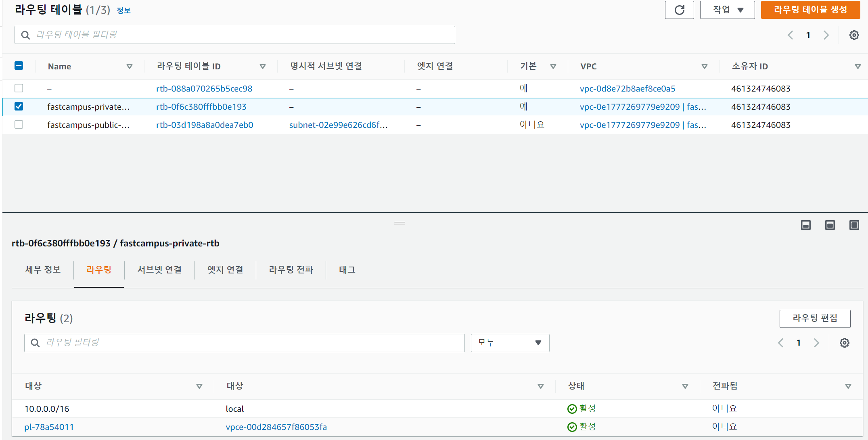
Task: Collapse details panel to bottom view
Action: 805,225
